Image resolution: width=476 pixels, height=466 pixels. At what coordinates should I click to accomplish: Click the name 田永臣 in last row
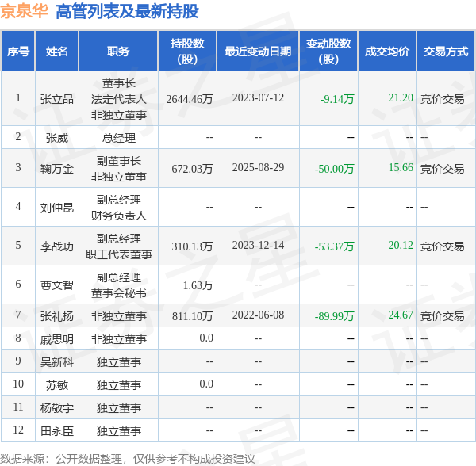coord(57,430)
